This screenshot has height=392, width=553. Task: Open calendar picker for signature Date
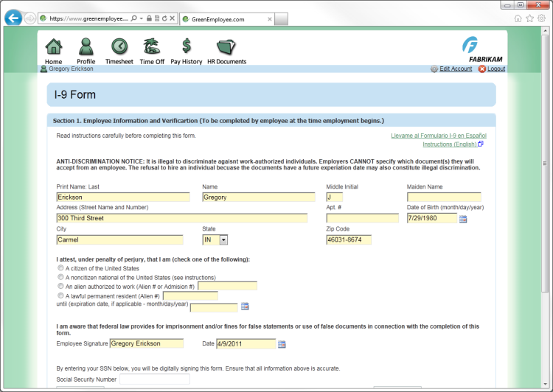click(282, 344)
